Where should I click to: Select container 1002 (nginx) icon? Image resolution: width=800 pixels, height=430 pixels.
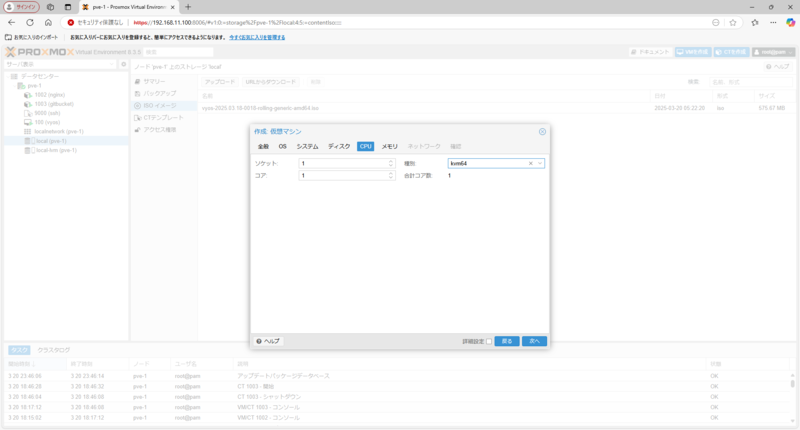(28, 95)
